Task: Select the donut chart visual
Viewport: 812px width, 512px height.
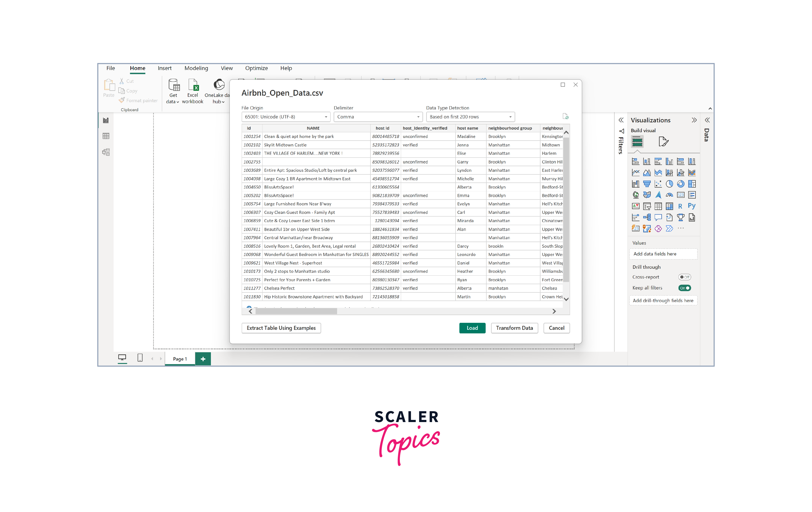Action: tap(680, 184)
